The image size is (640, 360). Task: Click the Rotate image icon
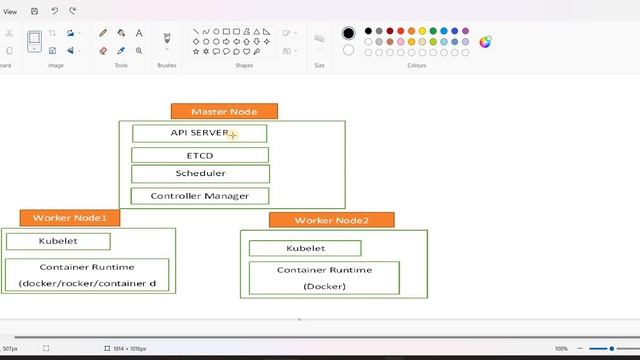(x=70, y=33)
